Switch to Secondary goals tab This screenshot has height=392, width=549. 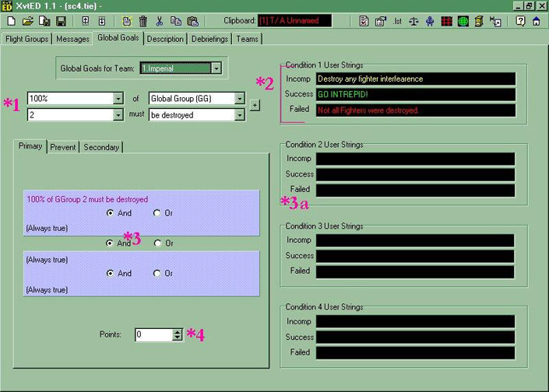point(101,147)
